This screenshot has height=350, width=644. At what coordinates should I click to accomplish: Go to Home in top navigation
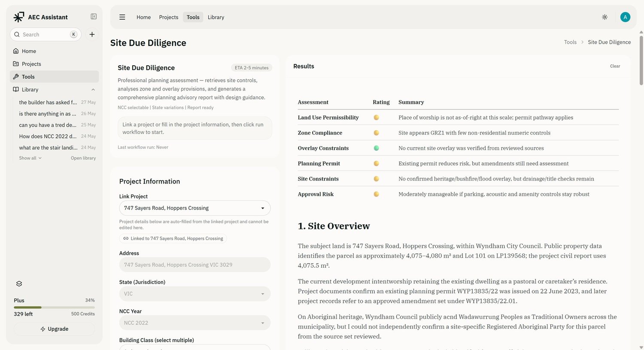pyautogui.click(x=144, y=17)
